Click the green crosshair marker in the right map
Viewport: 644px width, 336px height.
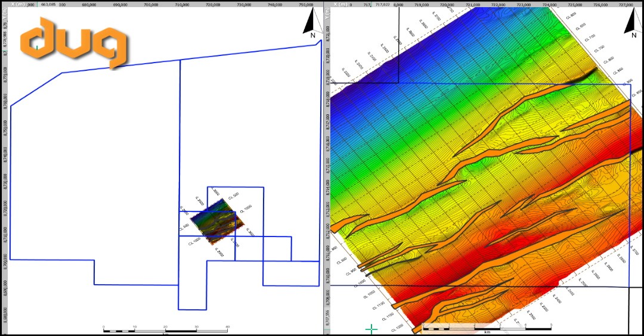click(x=371, y=329)
